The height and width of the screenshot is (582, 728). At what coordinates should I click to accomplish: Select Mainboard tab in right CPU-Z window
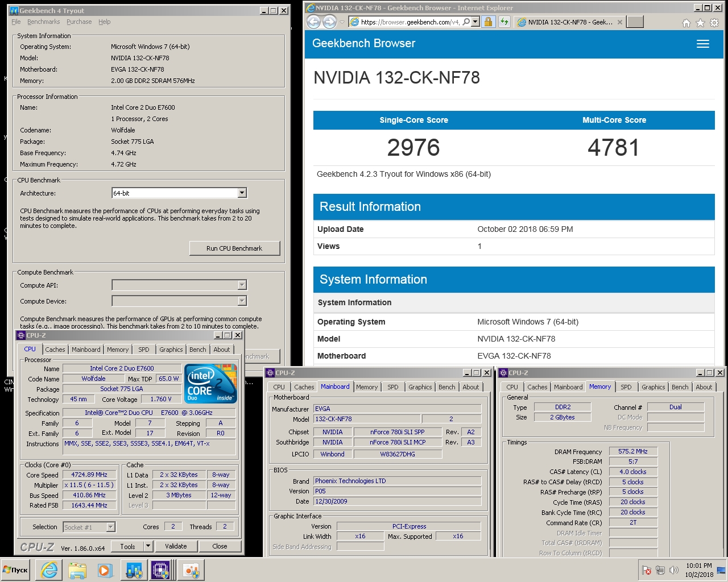[x=568, y=387]
